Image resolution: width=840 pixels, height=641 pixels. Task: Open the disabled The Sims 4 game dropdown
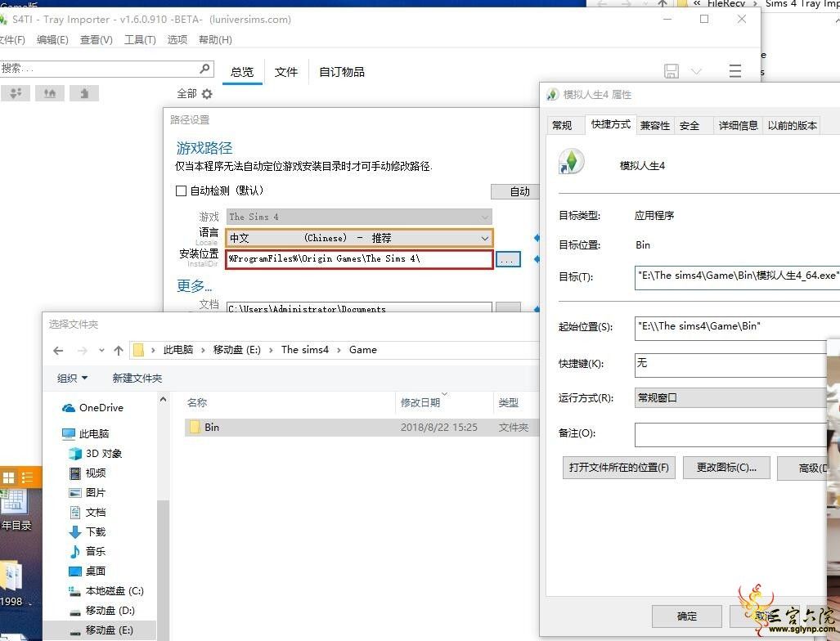pos(359,217)
